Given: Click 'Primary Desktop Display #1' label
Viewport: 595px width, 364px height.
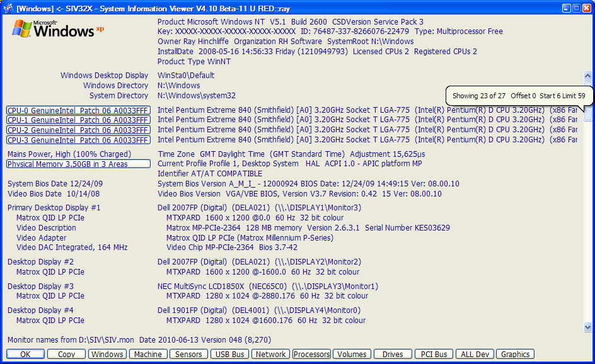Looking at the screenshot, I should coord(54,207).
